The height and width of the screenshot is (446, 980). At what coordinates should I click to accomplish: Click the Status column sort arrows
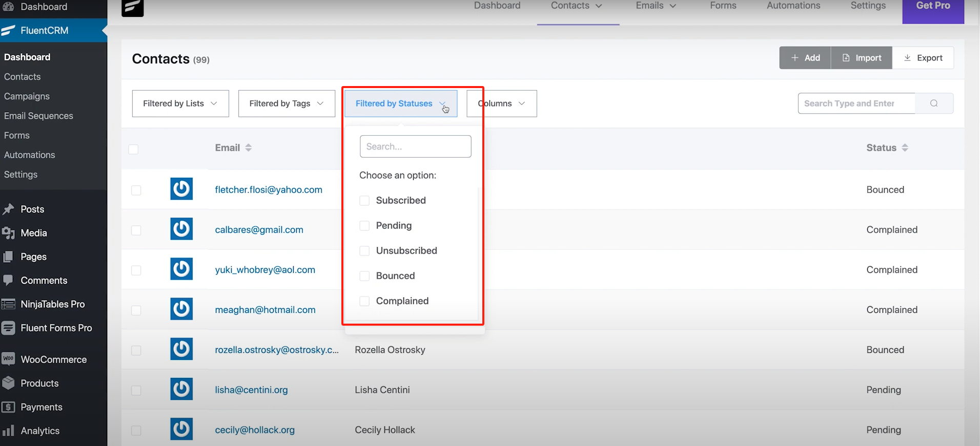click(905, 148)
